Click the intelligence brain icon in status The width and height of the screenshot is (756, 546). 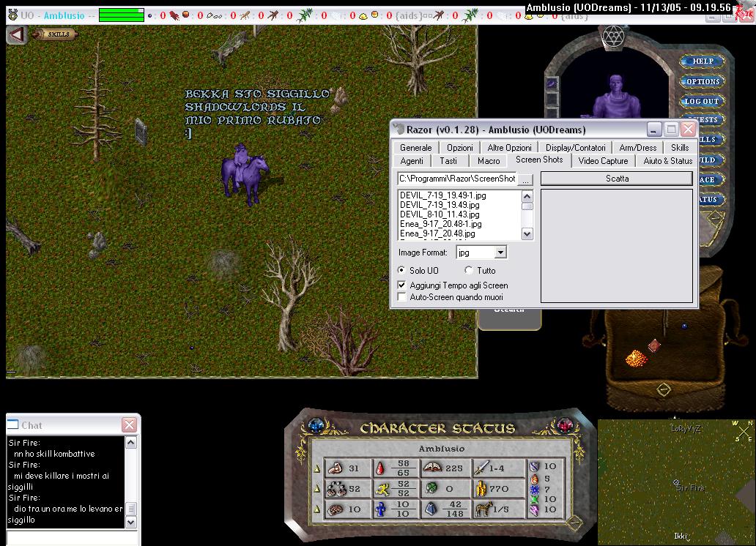tap(336, 509)
